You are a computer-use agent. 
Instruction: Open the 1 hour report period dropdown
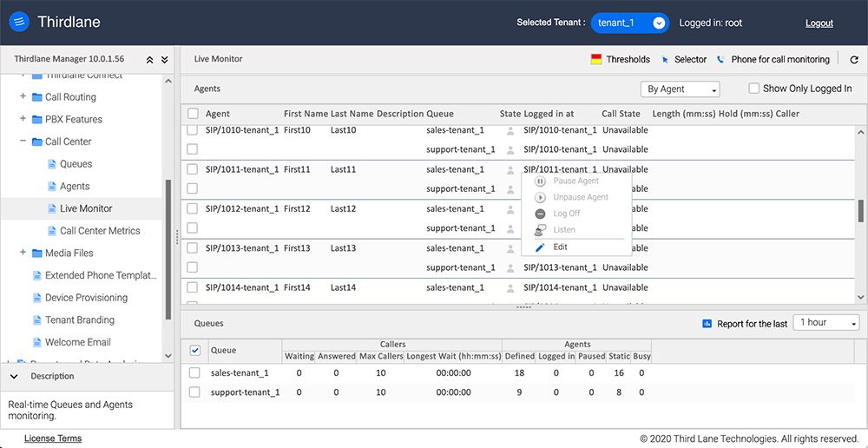click(825, 323)
